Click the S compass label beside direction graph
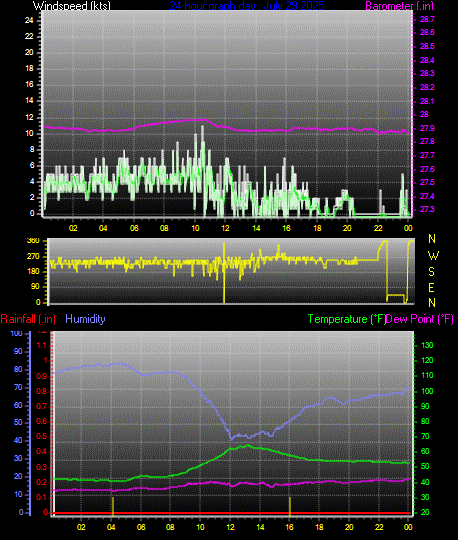The height and width of the screenshot is (540, 458). 431,272
